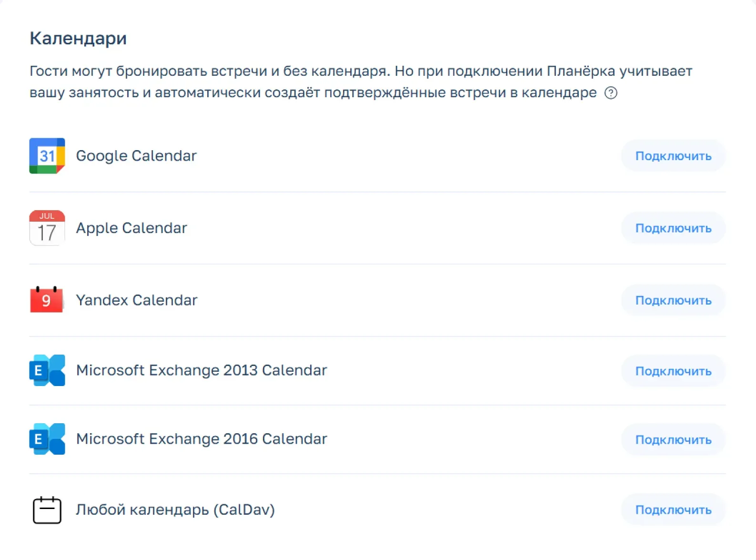
Task: Select Microsoft Exchange 2016 Calendar label
Action: click(202, 439)
